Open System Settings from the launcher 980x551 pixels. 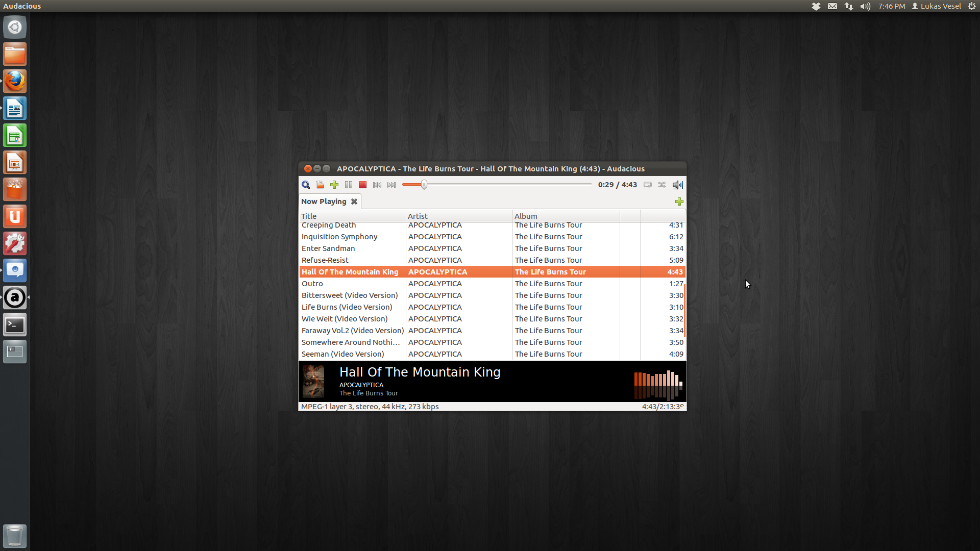[x=15, y=243]
